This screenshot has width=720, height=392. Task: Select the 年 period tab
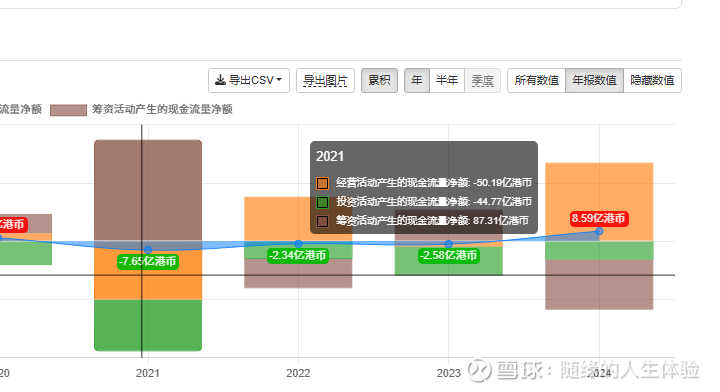417,81
